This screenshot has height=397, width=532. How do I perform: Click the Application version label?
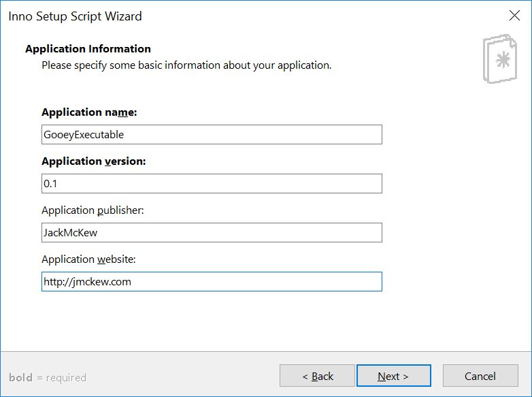coord(94,161)
